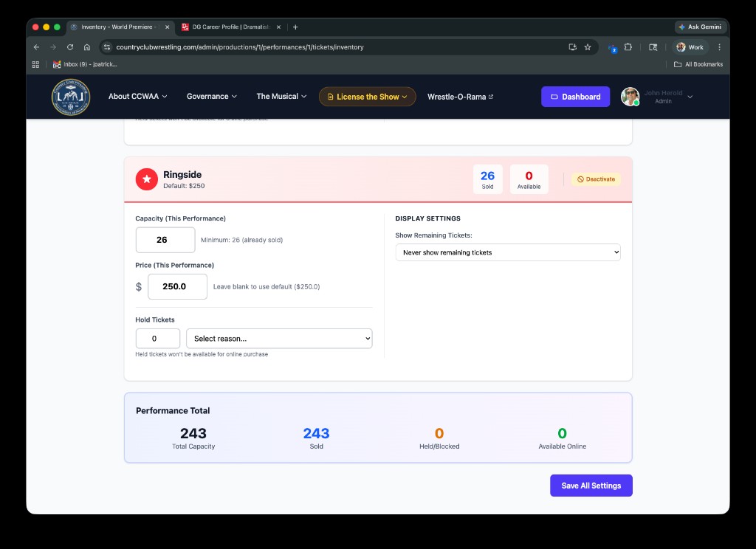Open the Governance menu

click(x=212, y=96)
